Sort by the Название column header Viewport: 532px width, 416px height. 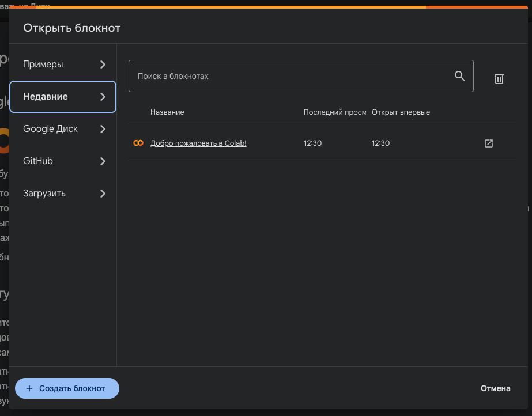tap(167, 112)
